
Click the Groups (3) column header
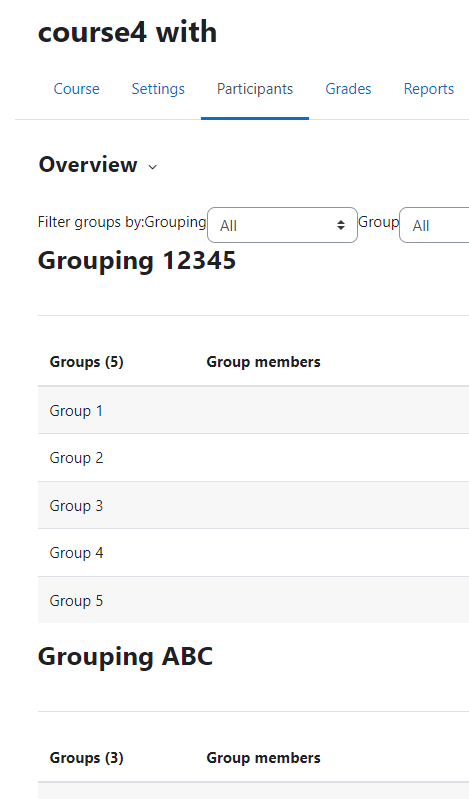coord(87,758)
